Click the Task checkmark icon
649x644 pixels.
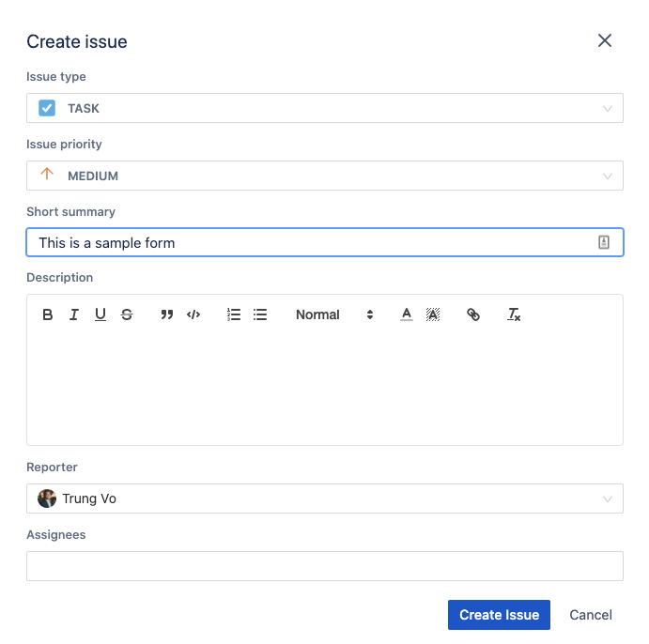coord(47,108)
